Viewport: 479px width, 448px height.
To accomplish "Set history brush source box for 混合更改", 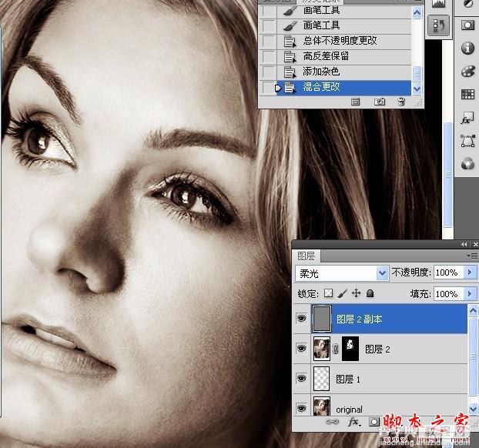I will 269,88.
